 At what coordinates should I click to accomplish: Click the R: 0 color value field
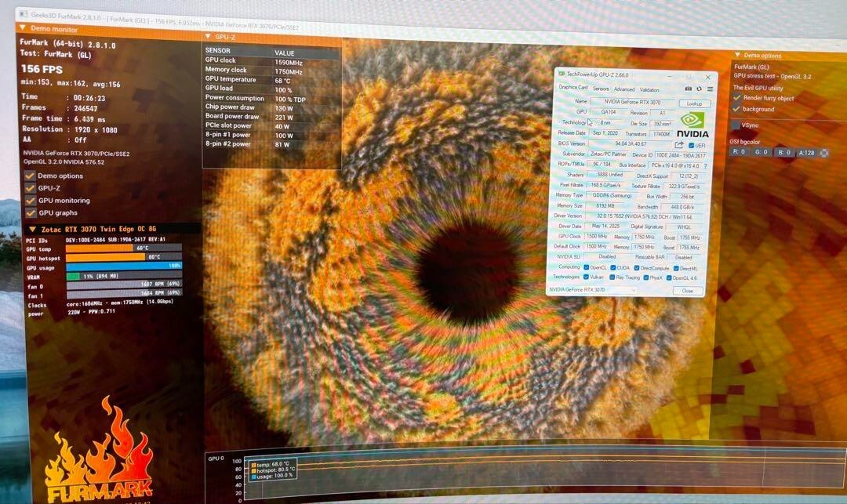click(739, 151)
